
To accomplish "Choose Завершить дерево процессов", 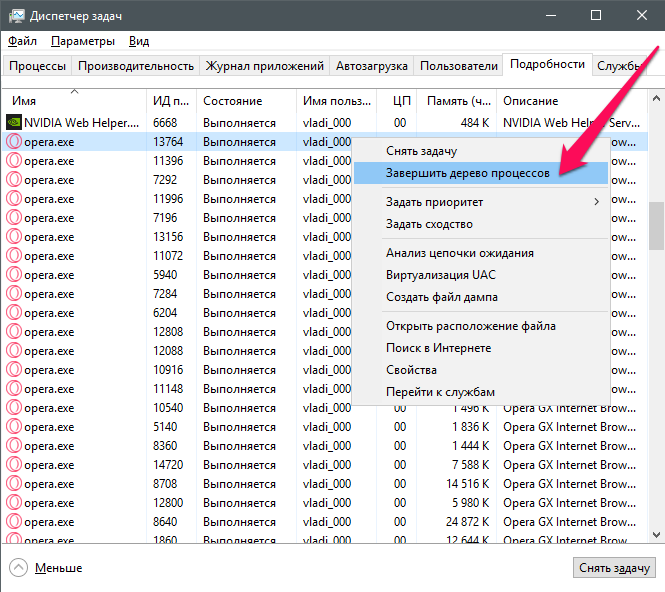I will pyautogui.click(x=481, y=173).
